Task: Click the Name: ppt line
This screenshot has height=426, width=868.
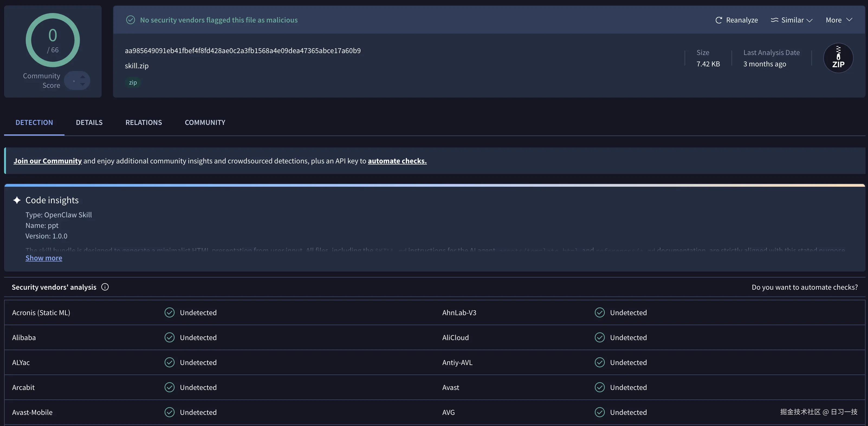Action: pos(42,225)
